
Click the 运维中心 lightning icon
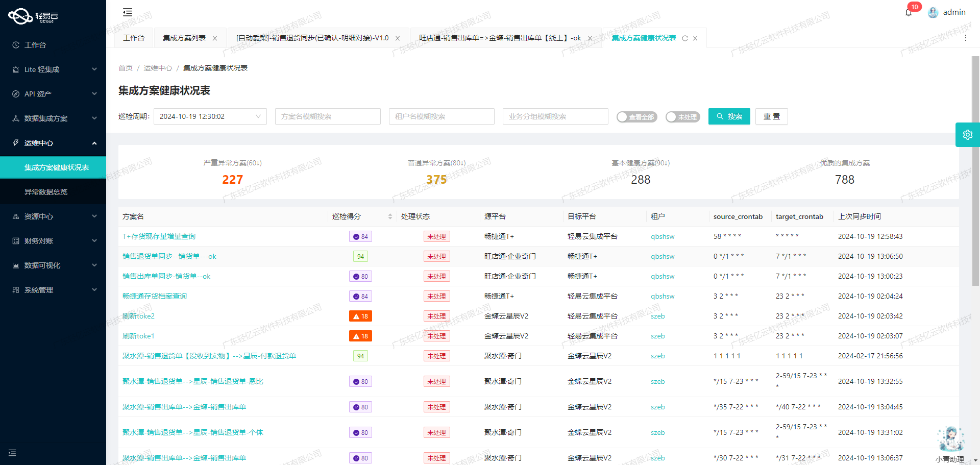point(16,143)
